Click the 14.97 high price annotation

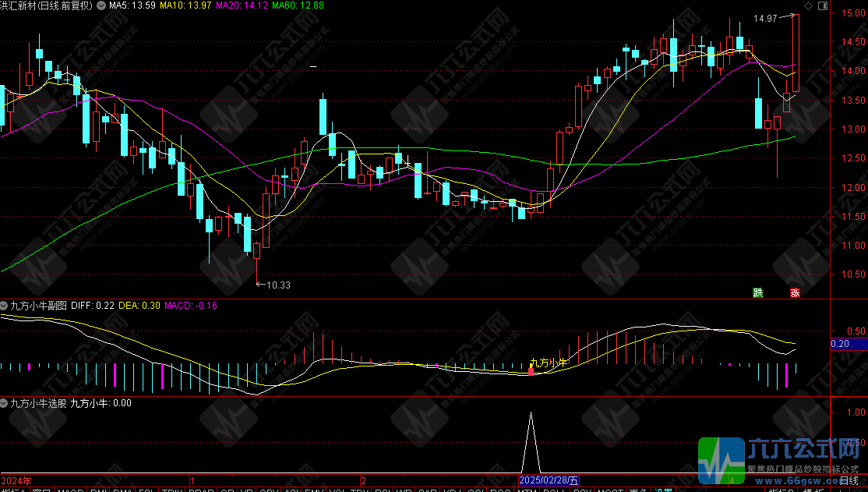[765, 18]
